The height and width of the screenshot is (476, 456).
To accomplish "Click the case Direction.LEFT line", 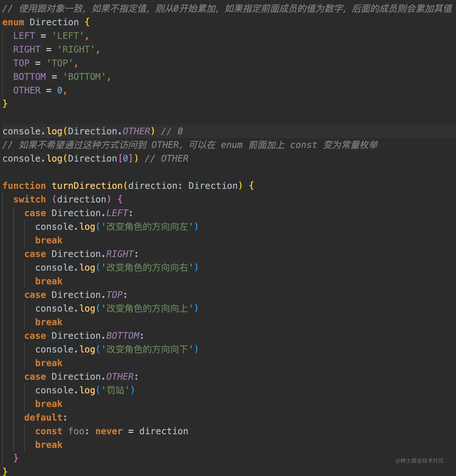I will (x=78, y=213).
